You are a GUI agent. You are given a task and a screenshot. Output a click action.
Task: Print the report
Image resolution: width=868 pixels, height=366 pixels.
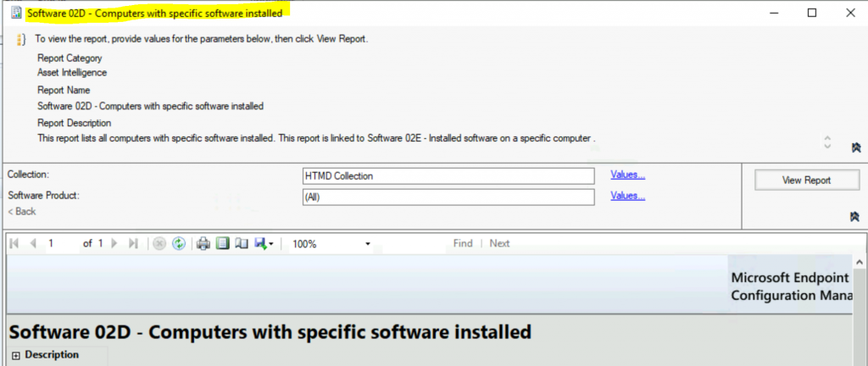tap(203, 244)
